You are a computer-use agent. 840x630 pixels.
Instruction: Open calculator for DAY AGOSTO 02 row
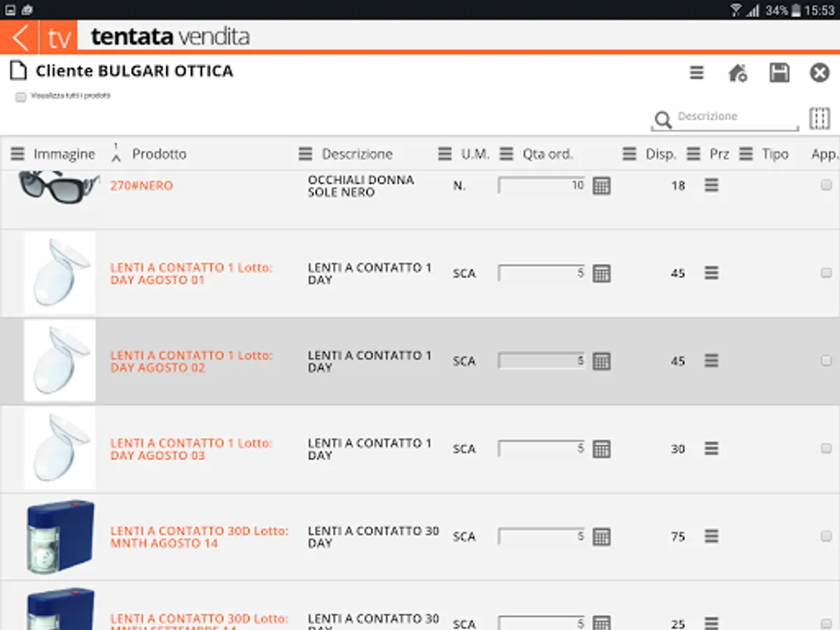(x=601, y=361)
